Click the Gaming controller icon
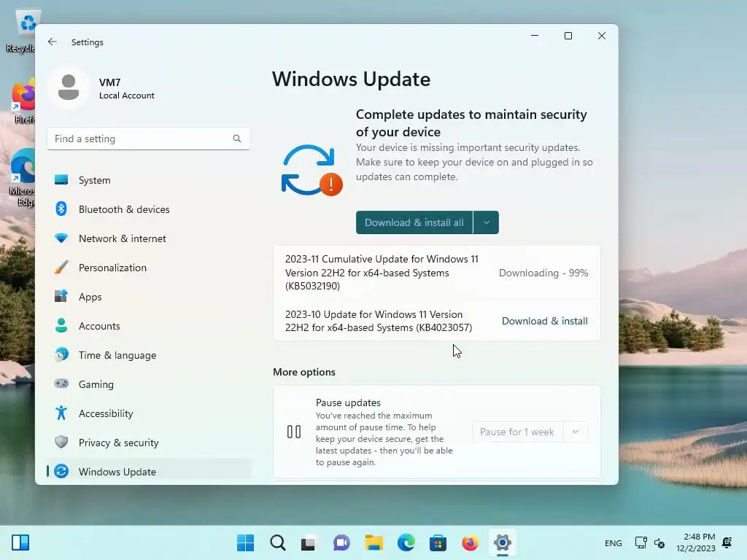 pos(61,384)
